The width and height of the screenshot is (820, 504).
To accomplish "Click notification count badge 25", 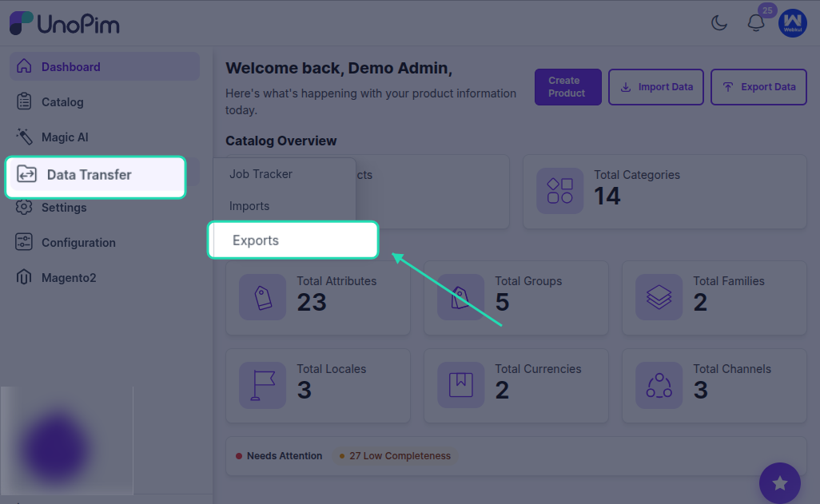I will pyautogui.click(x=767, y=10).
